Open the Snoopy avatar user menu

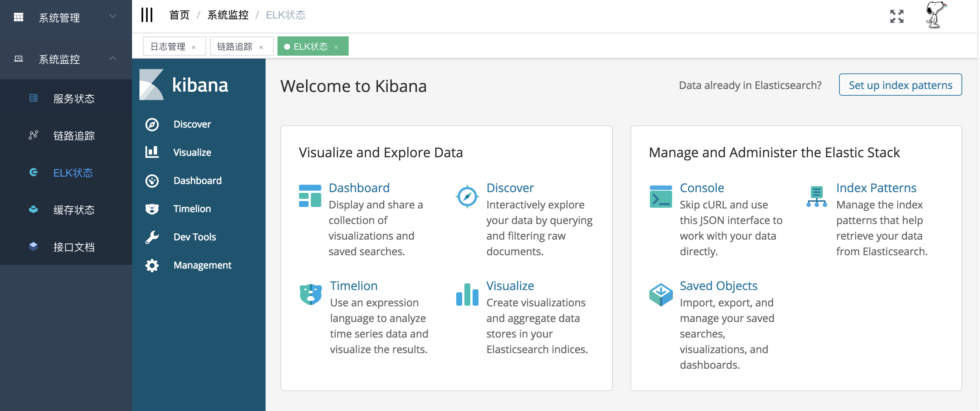pos(935,15)
